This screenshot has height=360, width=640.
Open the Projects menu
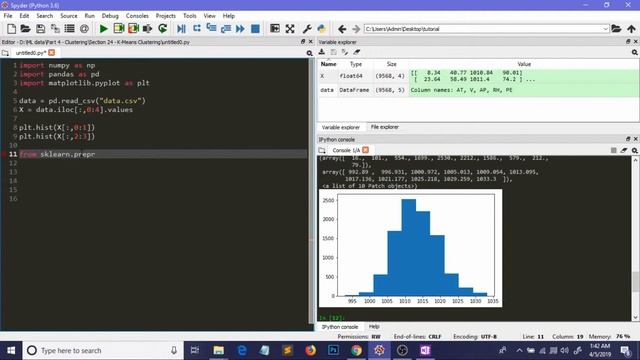tap(165, 16)
